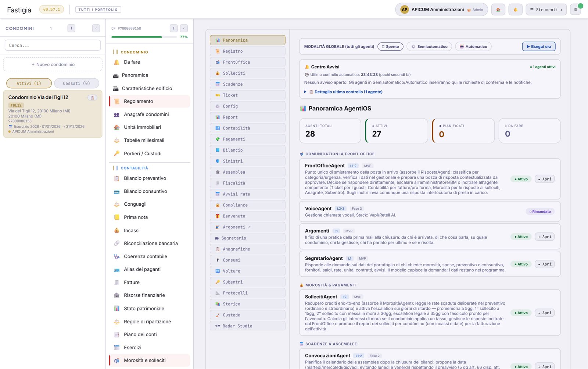
Task: Open the APICUM Amministrazioni account menu
Action: click(441, 10)
